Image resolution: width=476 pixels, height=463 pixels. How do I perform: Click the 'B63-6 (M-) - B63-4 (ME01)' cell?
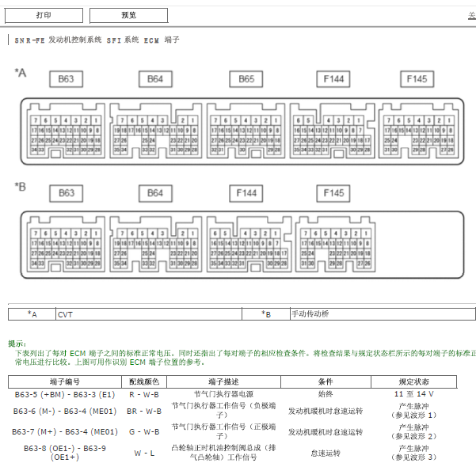click(x=65, y=411)
